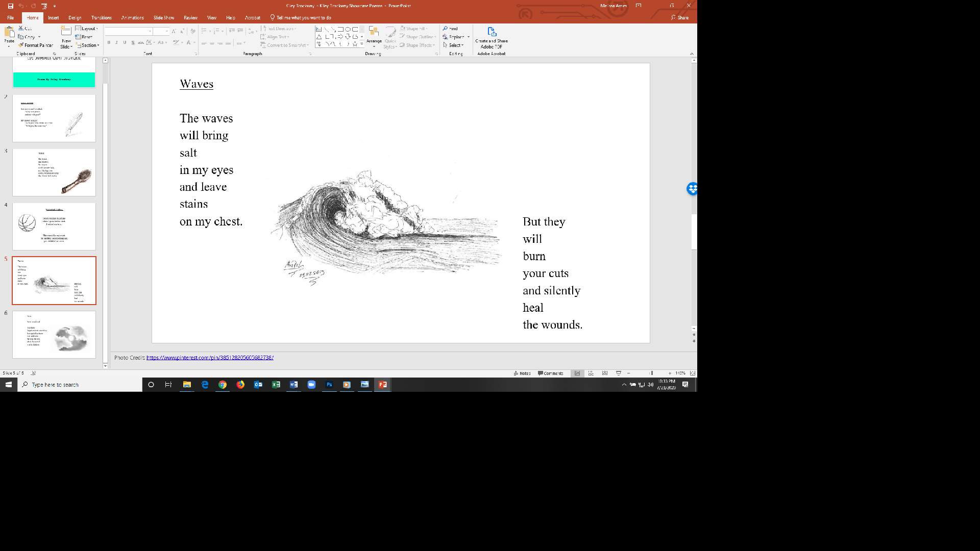Screen dimensions: 980x551
Task: Start Slide Show from status bar icon
Action: pyautogui.click(x=619, y=373)
